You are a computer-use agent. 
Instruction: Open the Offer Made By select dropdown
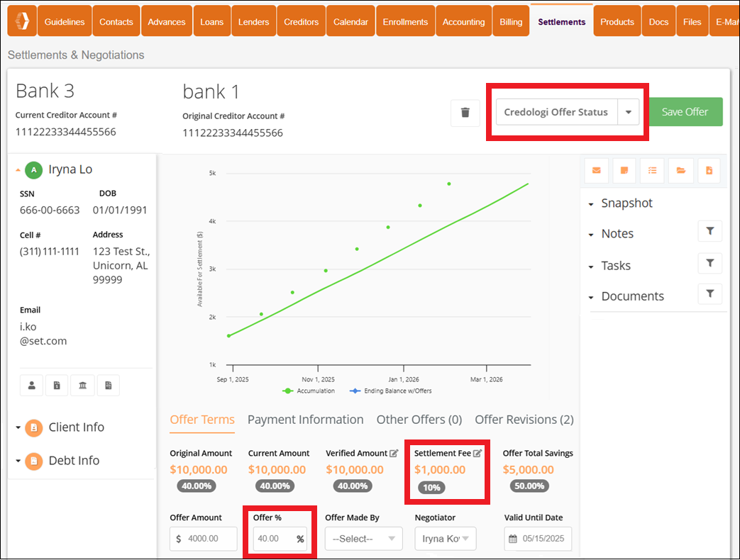(363, 538)
